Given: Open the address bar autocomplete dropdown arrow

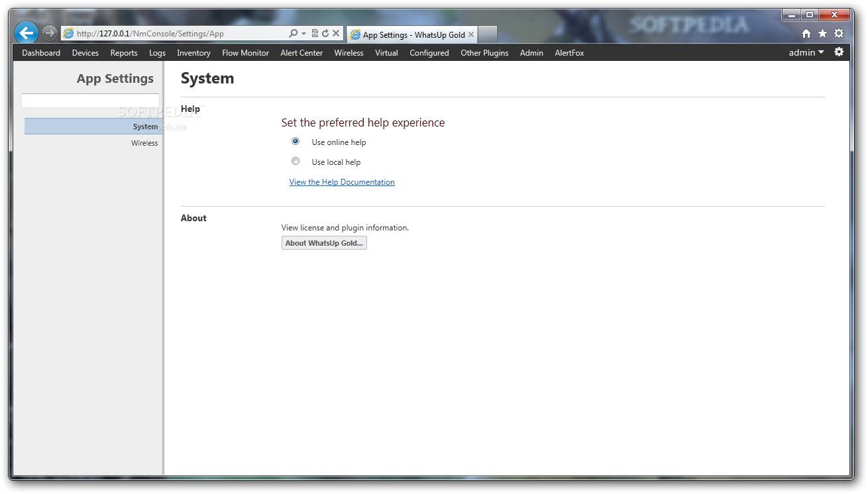Looking at the screenshot, I should point(303,33).
